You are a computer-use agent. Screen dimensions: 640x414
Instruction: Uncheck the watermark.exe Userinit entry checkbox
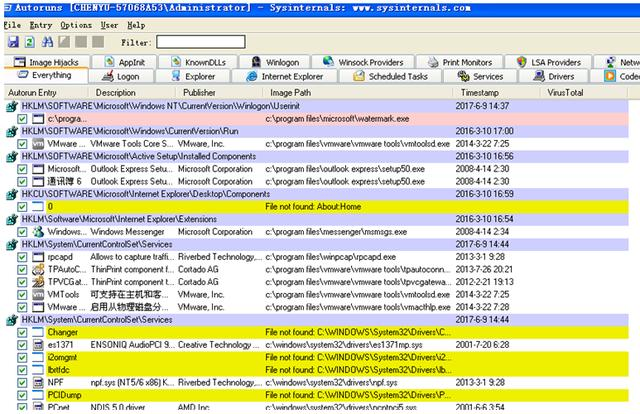click(22, 119)
